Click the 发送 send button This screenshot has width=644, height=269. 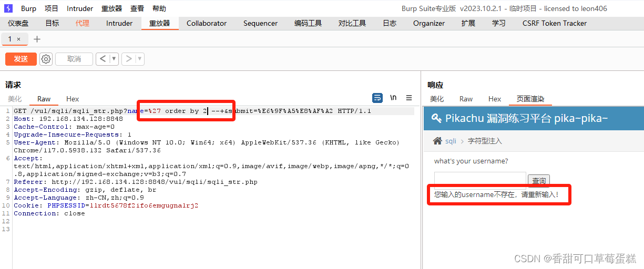pos(21,59)
